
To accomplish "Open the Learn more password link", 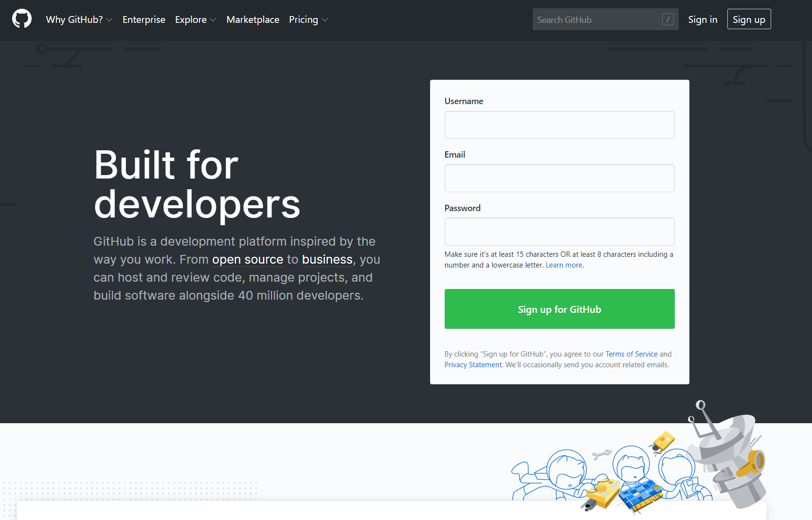I will pyautogui.click(x=564, y=265).
